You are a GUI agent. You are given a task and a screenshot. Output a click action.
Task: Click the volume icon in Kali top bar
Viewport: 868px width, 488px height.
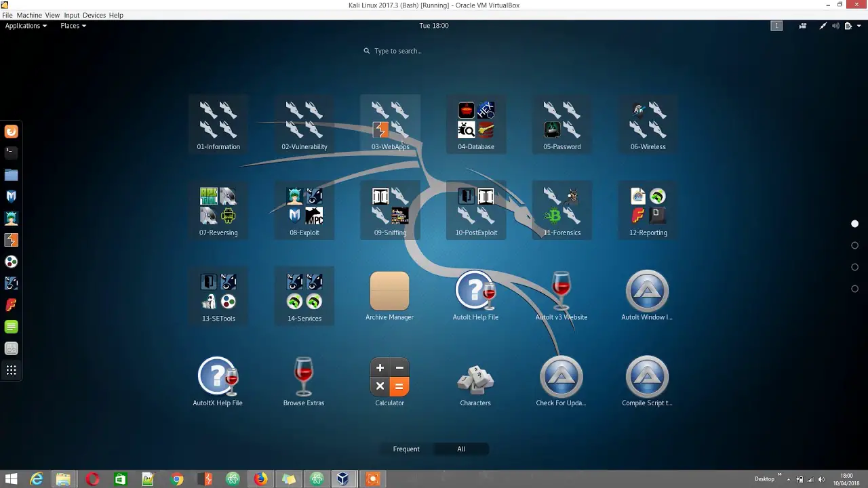(x=835, y=26)
